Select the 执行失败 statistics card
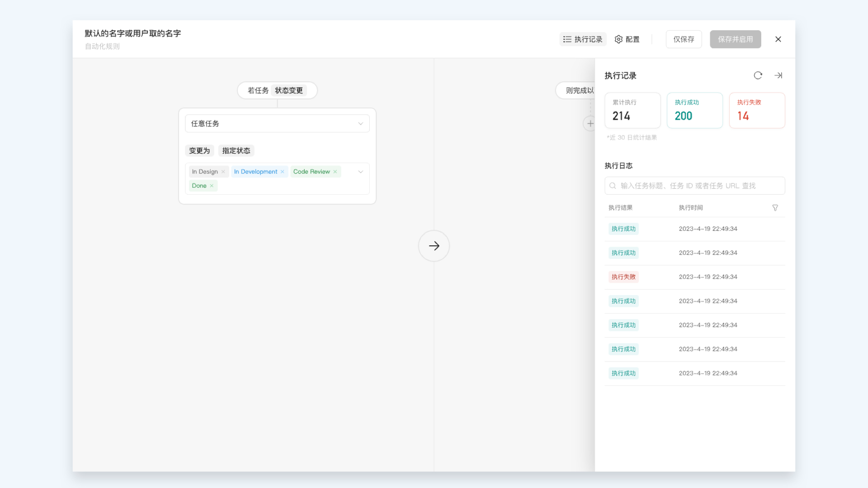868x488 pixels. click(757, 110)
